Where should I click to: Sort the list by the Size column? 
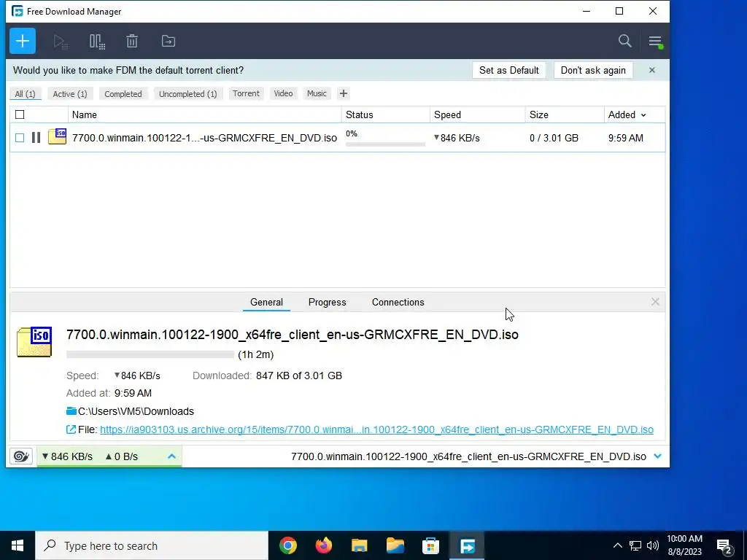565,114
